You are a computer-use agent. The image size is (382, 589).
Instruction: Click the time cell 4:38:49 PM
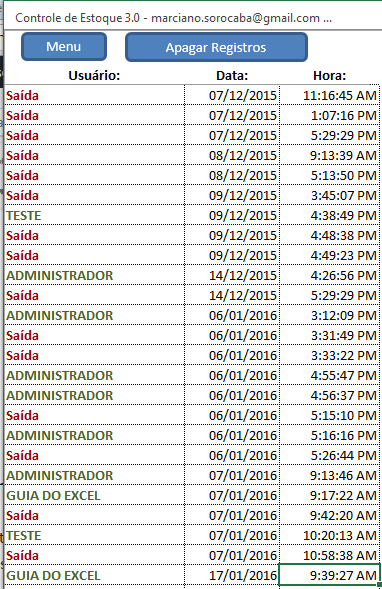329,215
